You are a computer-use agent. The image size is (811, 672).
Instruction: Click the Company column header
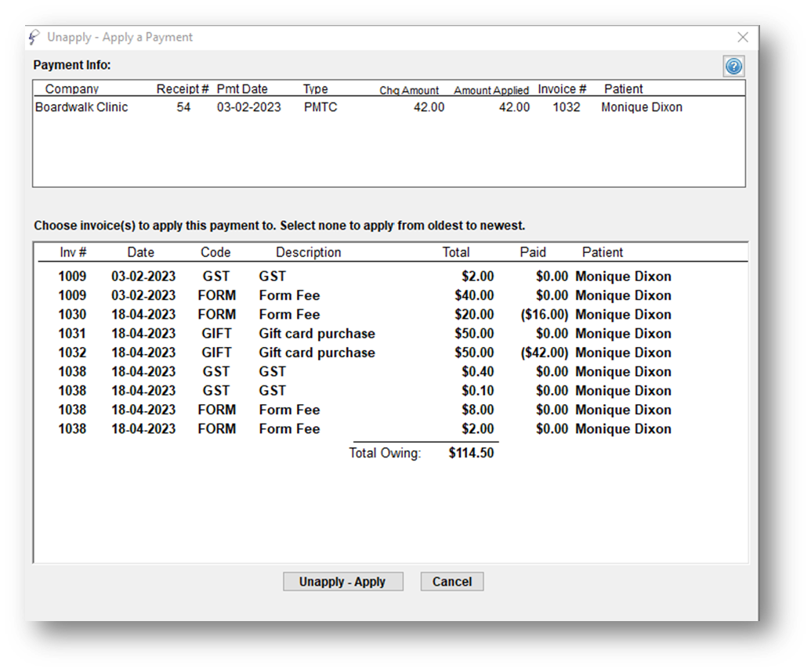click(x=72, y=89)
